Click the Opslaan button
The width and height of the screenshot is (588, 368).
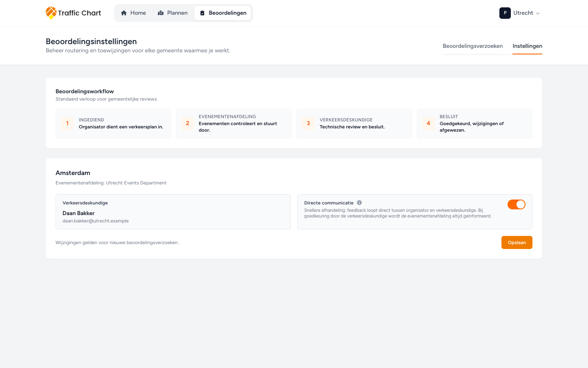coord(517,242)
